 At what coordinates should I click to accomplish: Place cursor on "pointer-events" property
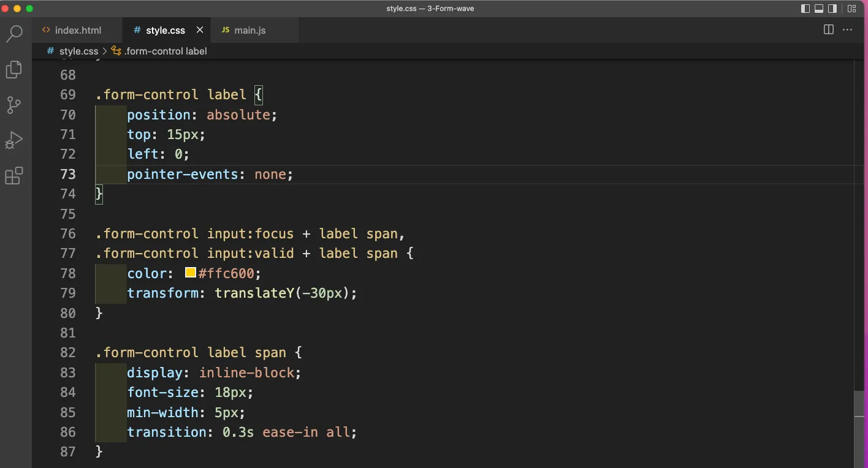[182, 174]
